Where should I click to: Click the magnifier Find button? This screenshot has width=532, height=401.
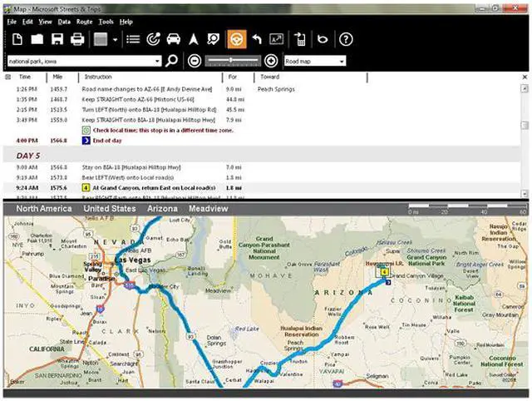point(172,61)
